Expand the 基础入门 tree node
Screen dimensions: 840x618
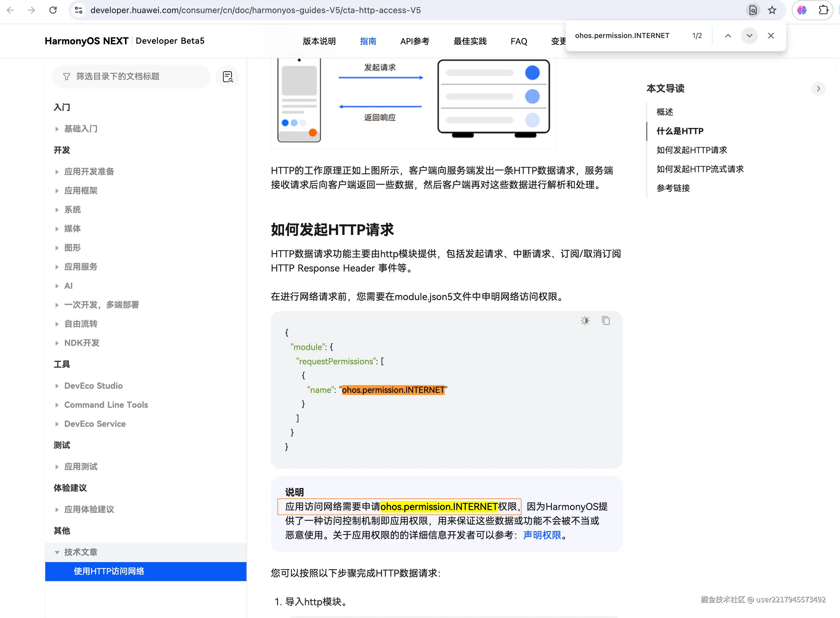pyautogui.click(x=57, y=129)
